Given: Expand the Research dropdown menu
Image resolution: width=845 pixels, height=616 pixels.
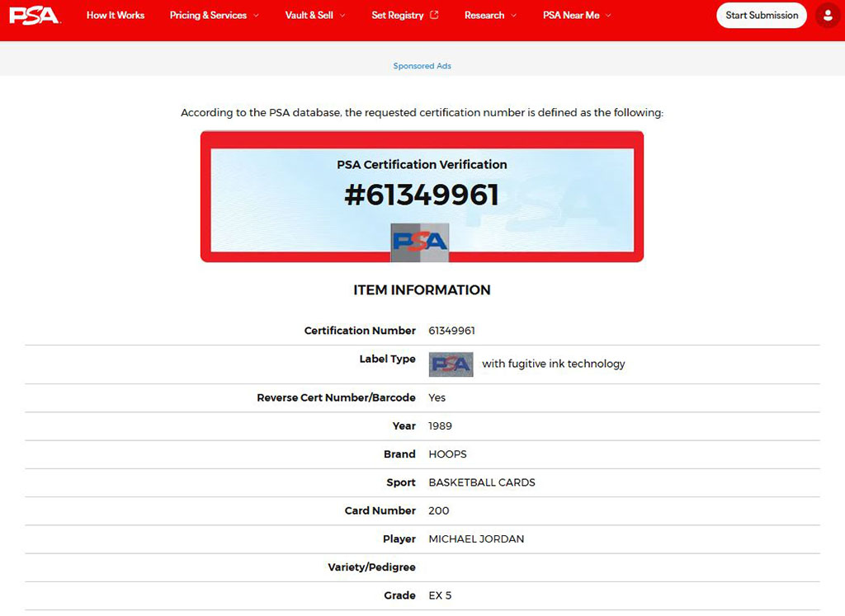Looking at the screenshot, I should 490,15.
